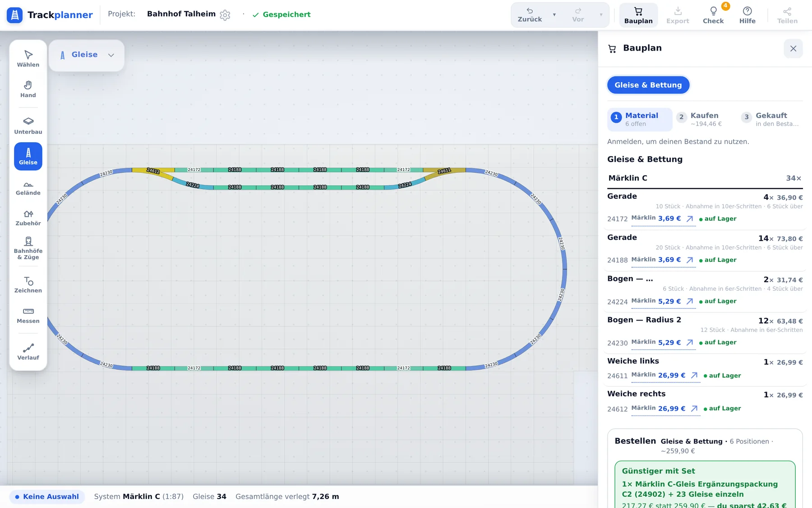The image size is (812, 508).
Task: Activate the Messen ruler tool
Action: click(x=28, y=315)
